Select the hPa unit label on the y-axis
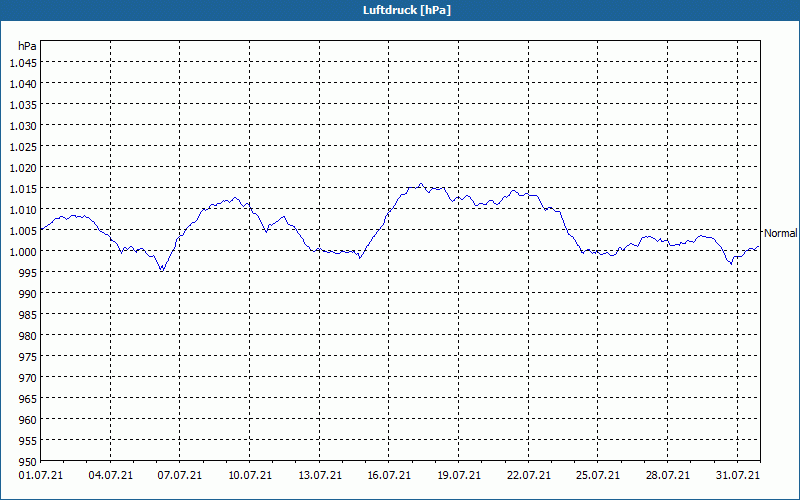 pos(27,46)
